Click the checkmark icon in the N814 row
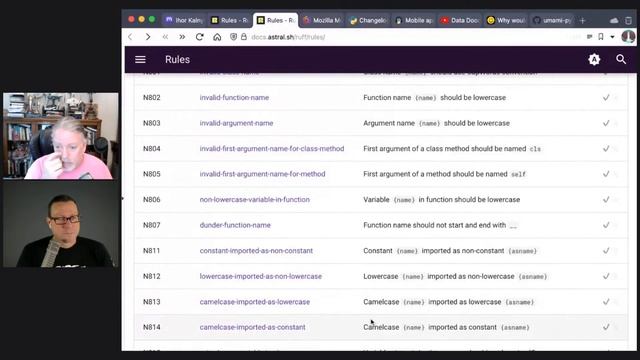The width and height of the screenshot is (640, 360). (x=606, y=327)
